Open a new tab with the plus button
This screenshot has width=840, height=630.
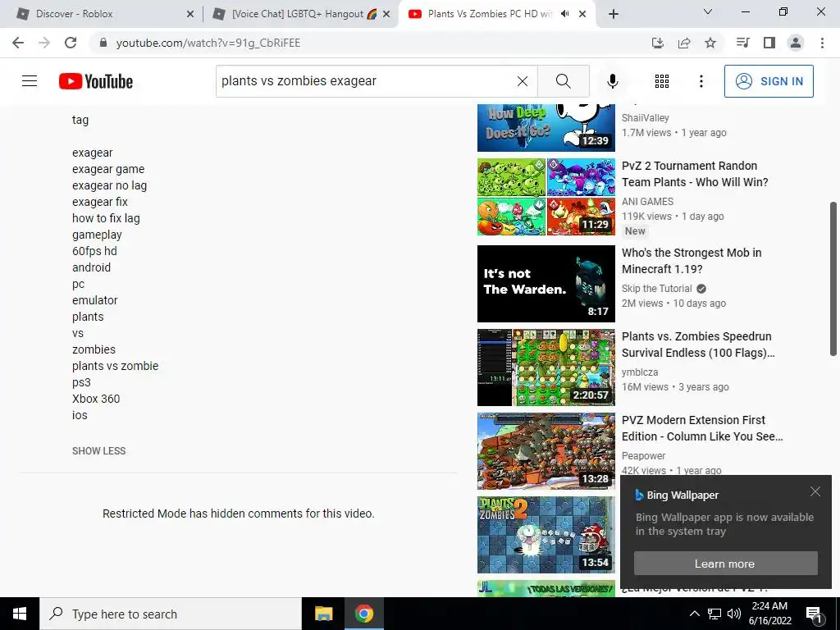614,14
